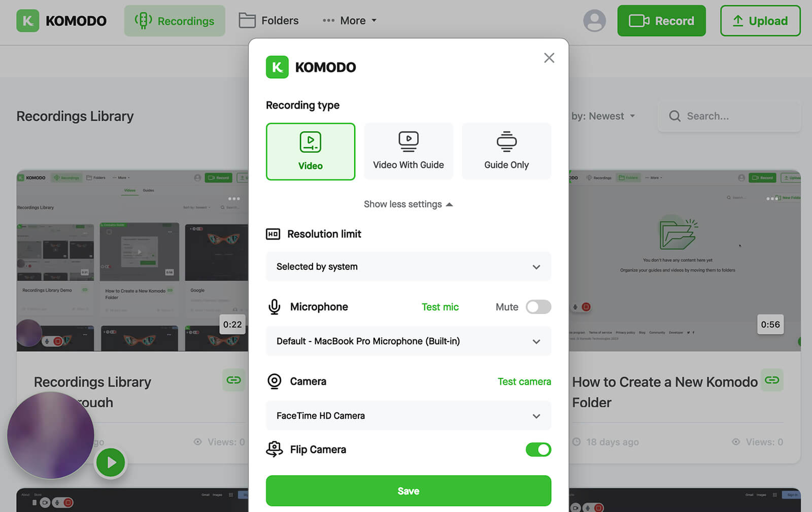812x512 pixels.
Task: Copy link for Recordings Library walkthrough card
Action: (x=233, y=380)
